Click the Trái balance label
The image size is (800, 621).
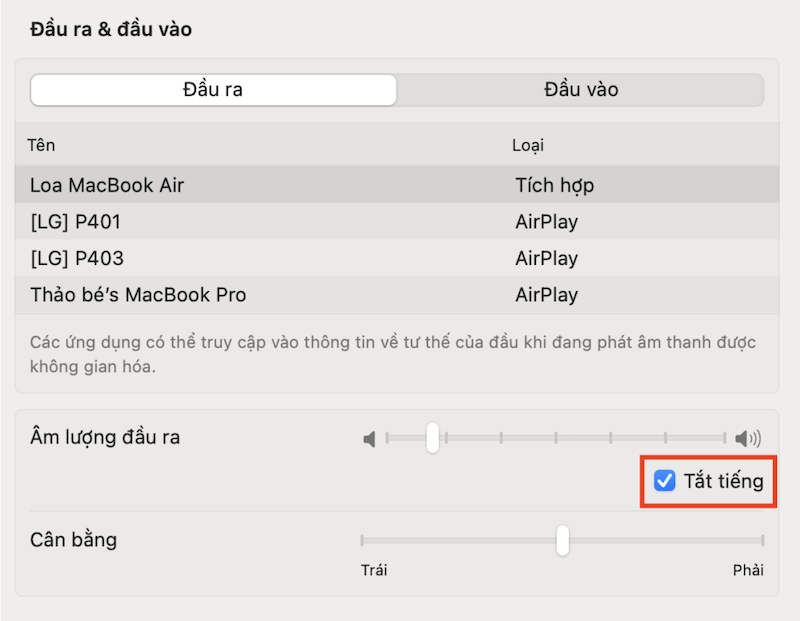click(374, 570)
